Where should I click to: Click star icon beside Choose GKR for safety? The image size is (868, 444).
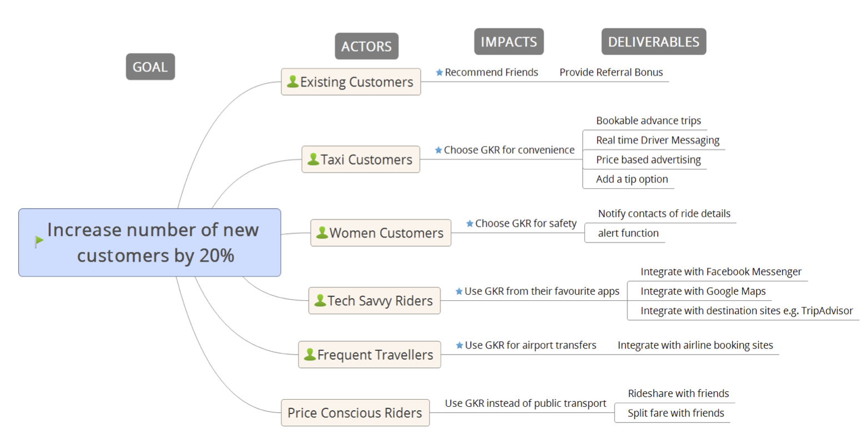point(470,224)
